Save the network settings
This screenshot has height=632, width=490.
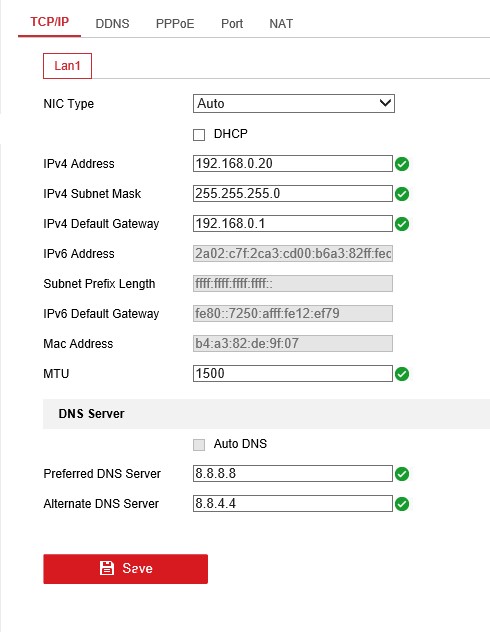126,569
